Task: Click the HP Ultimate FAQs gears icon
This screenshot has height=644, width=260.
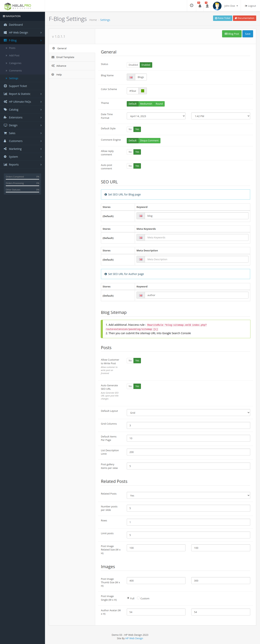Action: 5,102
